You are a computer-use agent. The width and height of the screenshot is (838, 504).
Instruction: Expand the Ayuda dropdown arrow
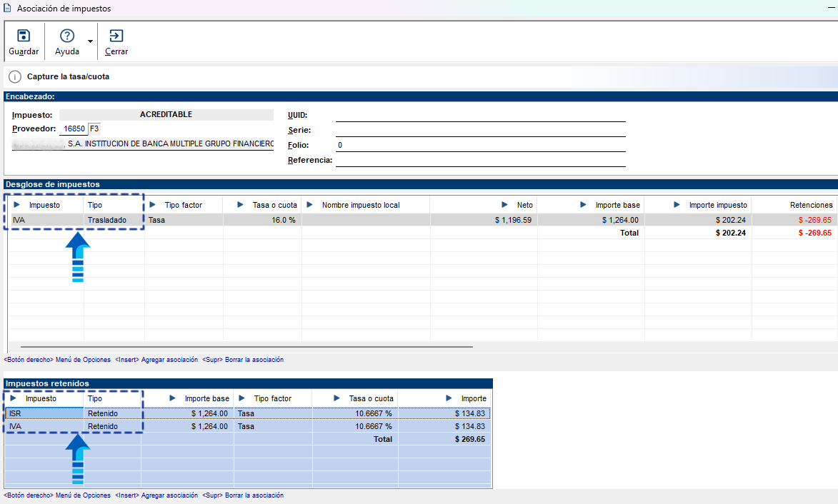tap(90, 42)
